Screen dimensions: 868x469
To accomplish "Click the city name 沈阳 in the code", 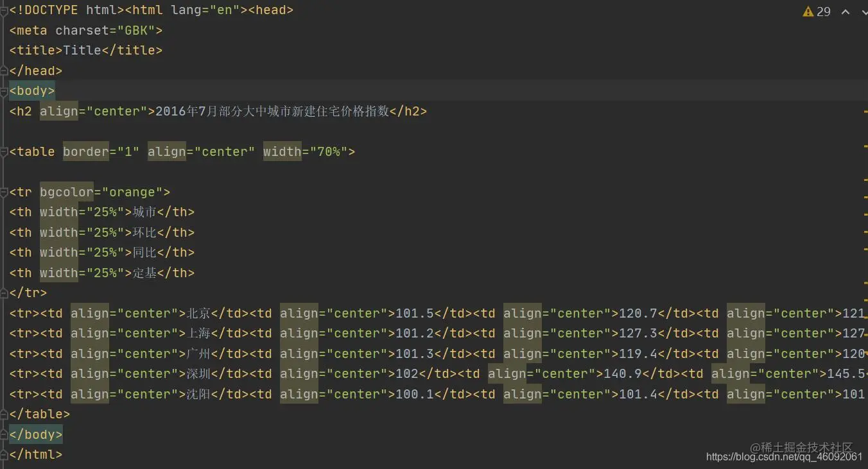I will point(198,394).
